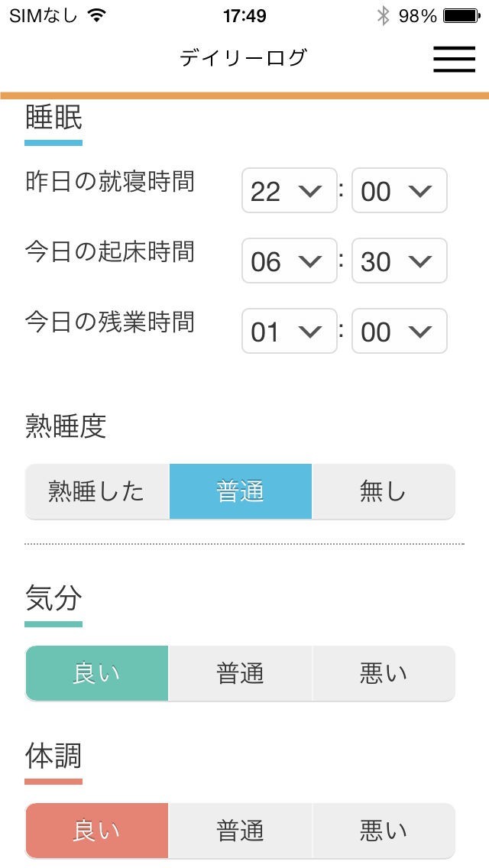Open overtime minute dropdown
This screenshot has width=489, height=868.
tap(399, 332)
